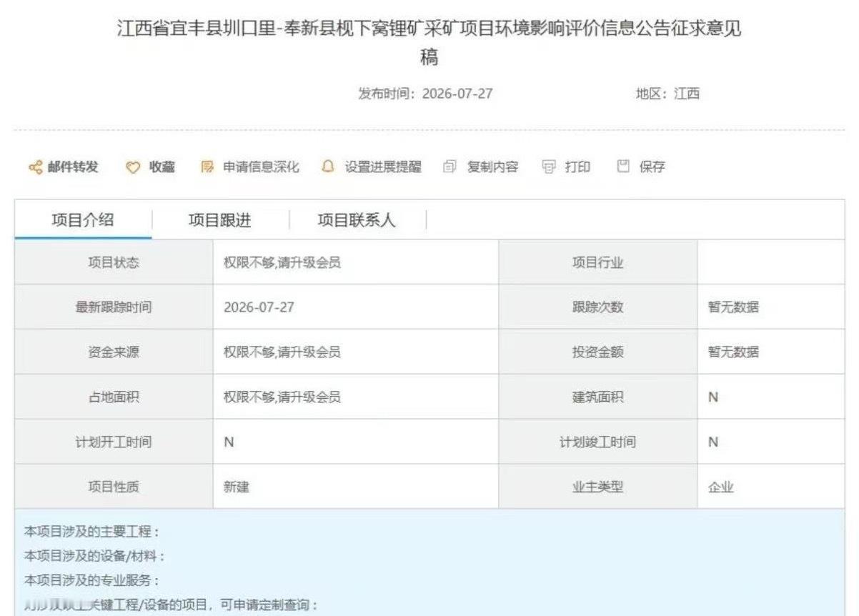Click 权限不够,请升级会员 in 资金来源 row
This screenshot has width=859, height=616.
[x=282, y=352]
